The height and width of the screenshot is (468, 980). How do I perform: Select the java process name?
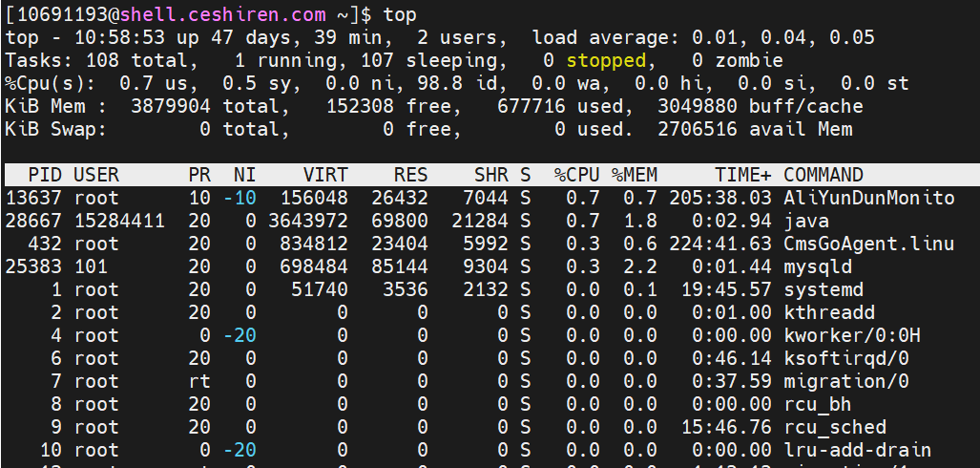(805, 221)
